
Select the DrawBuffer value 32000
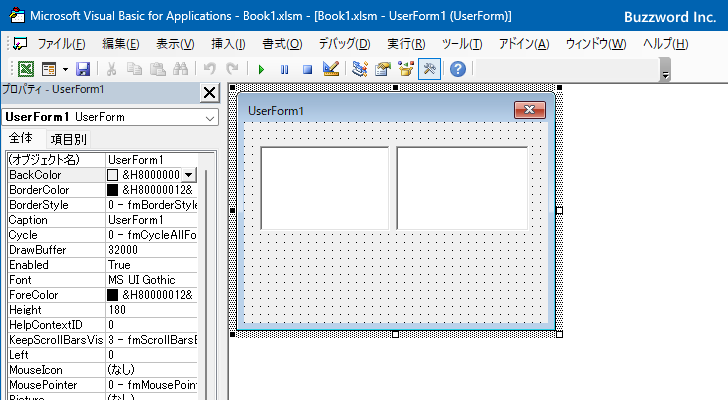[152, 250]
